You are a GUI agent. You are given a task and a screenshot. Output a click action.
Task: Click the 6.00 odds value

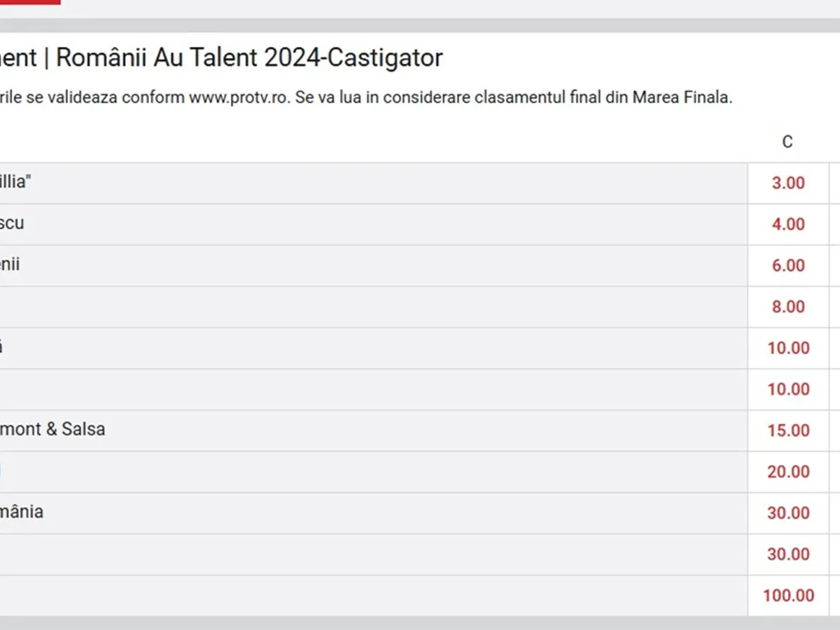[x=788, y=266]
